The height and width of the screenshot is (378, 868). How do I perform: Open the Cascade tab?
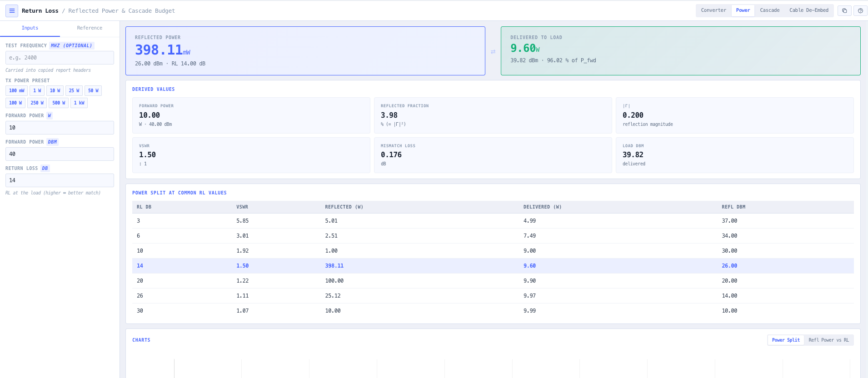tap(769, 10)
